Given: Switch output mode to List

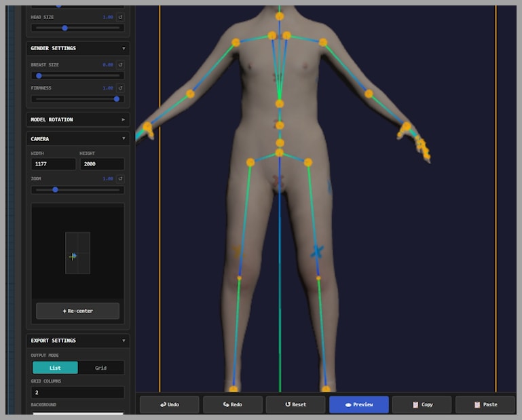Looking at the screenshot, I should click(x=55, y=368).
